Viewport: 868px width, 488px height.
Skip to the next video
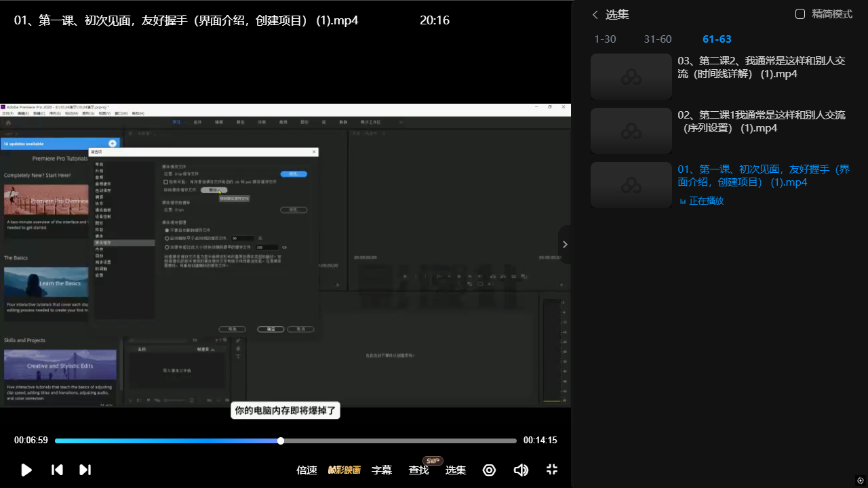point(85,470)
